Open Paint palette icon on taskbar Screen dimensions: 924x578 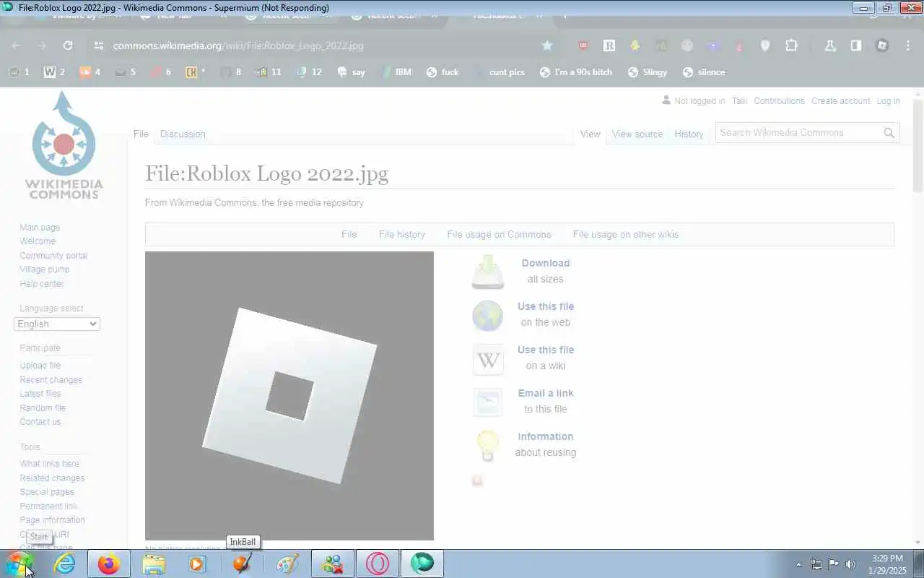coord(287,564)
